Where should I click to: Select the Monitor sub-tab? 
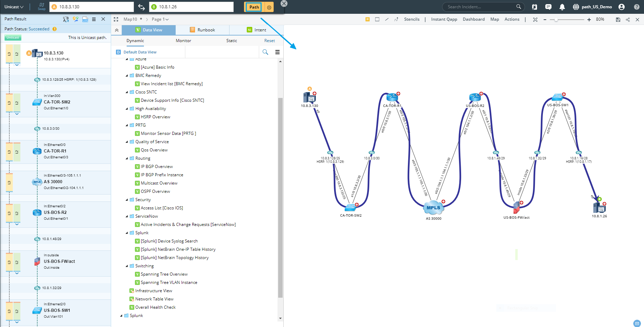[183, 41]
